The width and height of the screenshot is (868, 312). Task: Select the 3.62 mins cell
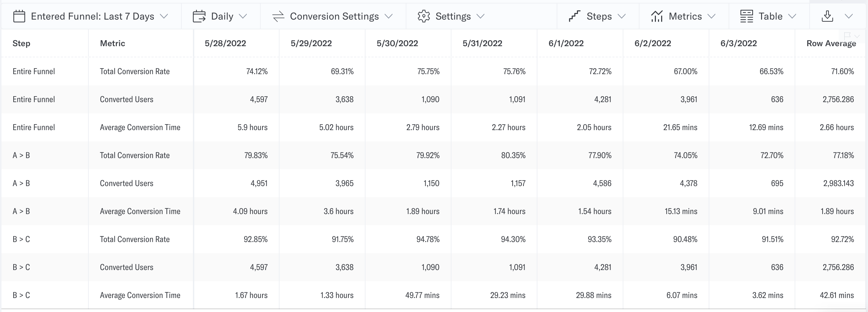768,295
